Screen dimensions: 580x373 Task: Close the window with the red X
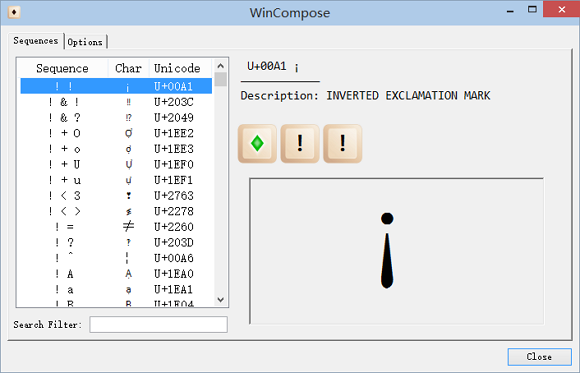[x=562, y=9]
